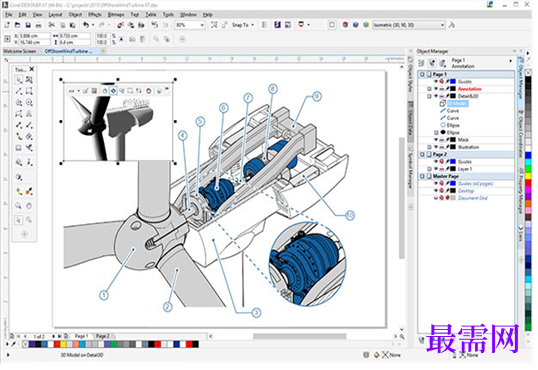The height and width of the screenshot is (370, 538).
Task: Click the Save icon in toolbar
Action: [28, 25]
